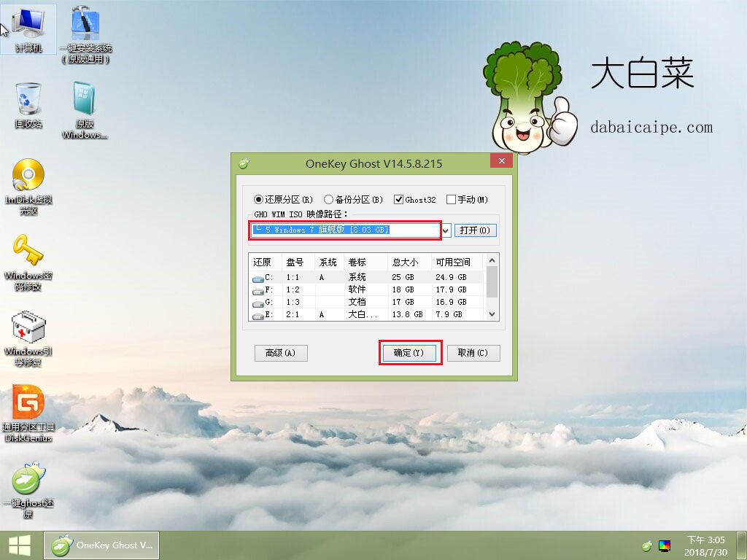The image size is (747, 560).
Task: Select the 还原分区(R) radio button
Action: pos(259,200)
